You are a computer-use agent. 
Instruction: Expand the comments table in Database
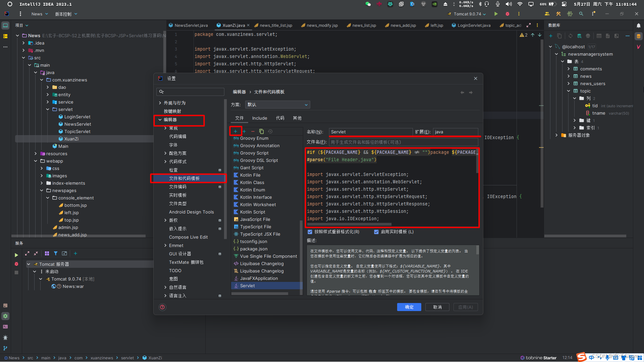569,69
